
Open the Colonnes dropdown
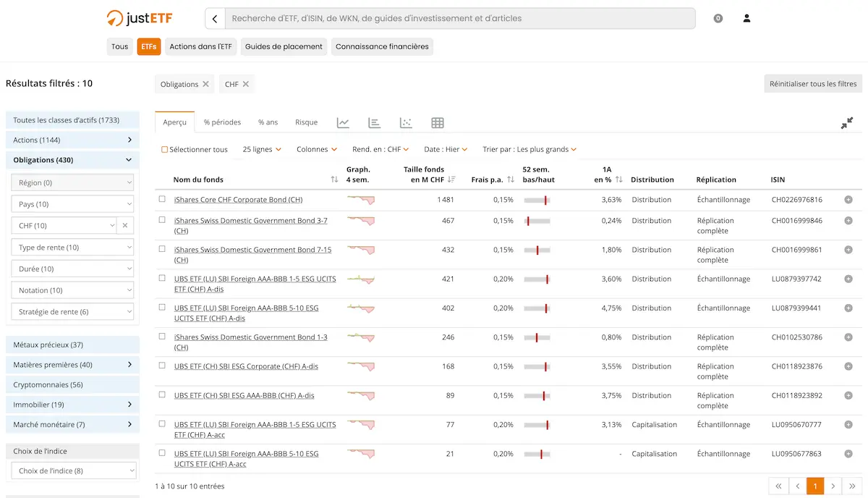pos(317,150)
